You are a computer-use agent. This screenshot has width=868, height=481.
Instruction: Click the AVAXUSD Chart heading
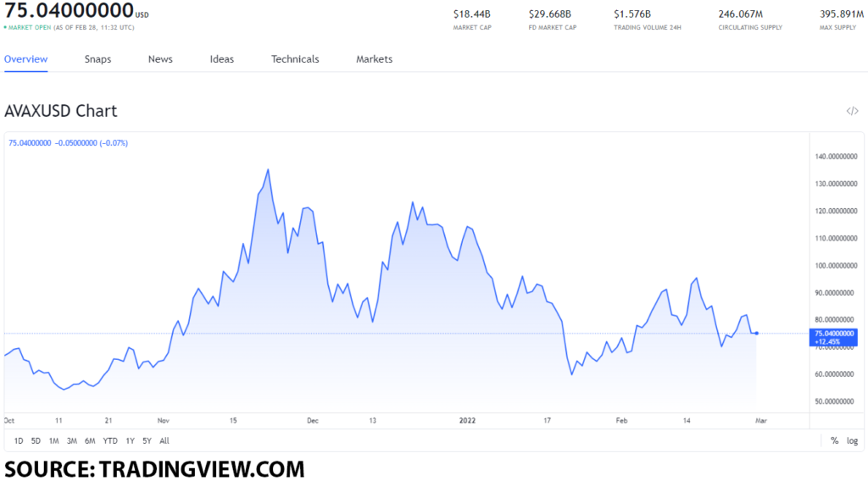(x=61, y=111)
